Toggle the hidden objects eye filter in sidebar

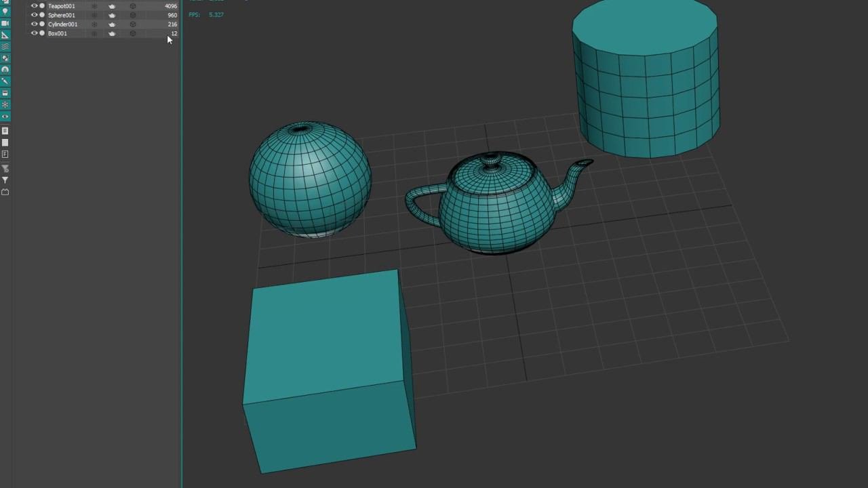point(5,117)
